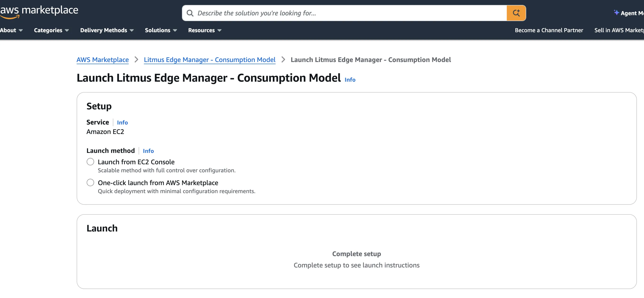Image resolution: width=644 pixels, height=298 pixels.
Task: Click 'Scalable method with full control over configuration.' text
Action: (x=167, y=170)
